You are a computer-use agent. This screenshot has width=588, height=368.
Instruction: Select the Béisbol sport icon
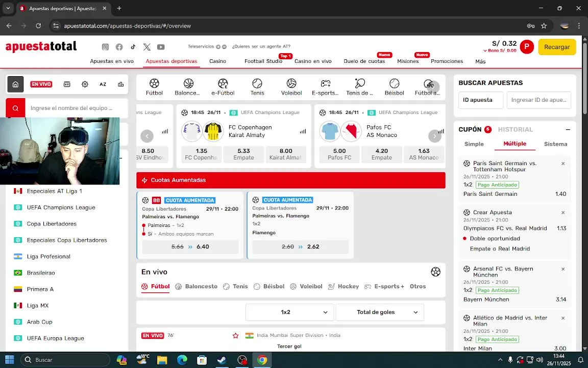[x=394, y=87]
